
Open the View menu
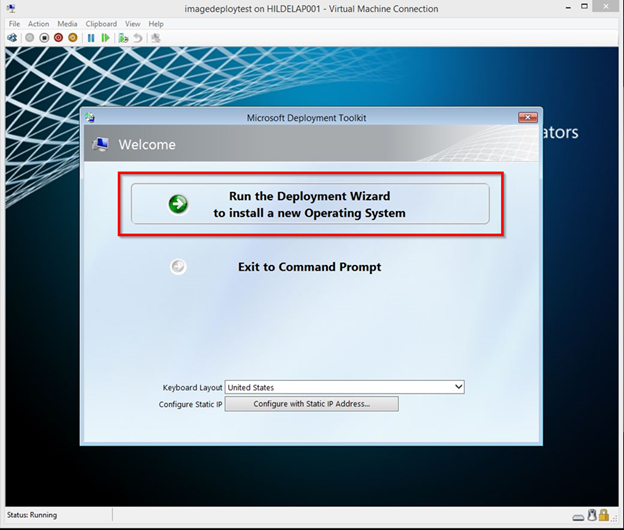pyautogui.click(x=133, y=24)
